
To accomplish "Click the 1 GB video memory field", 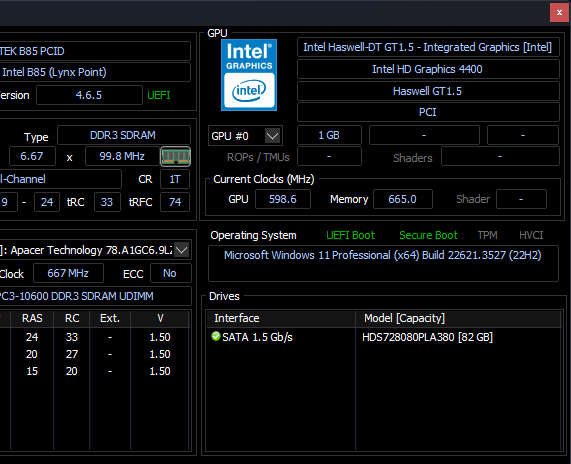I will (329, 135).
